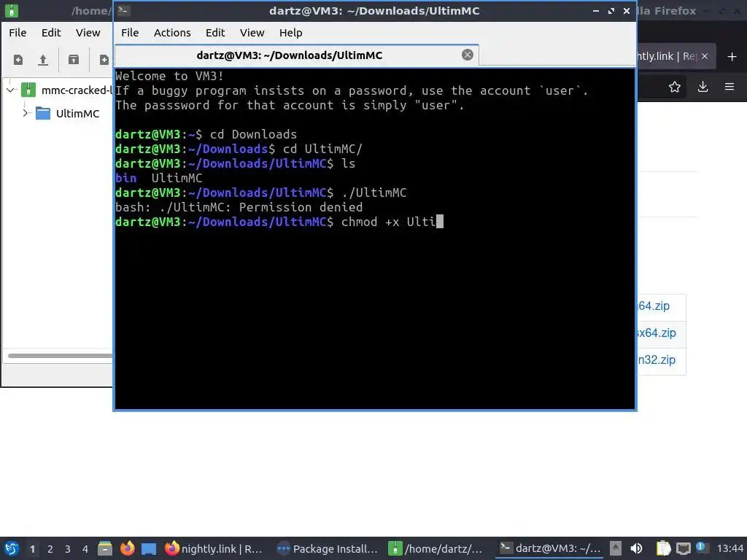Switch to workspace 2 in pager
Screen dimensions: 747x560
[x=50, y=549]
